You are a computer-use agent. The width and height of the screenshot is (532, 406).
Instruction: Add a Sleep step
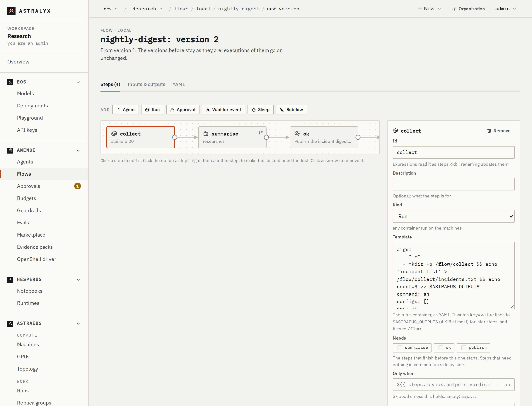point(261,110)
